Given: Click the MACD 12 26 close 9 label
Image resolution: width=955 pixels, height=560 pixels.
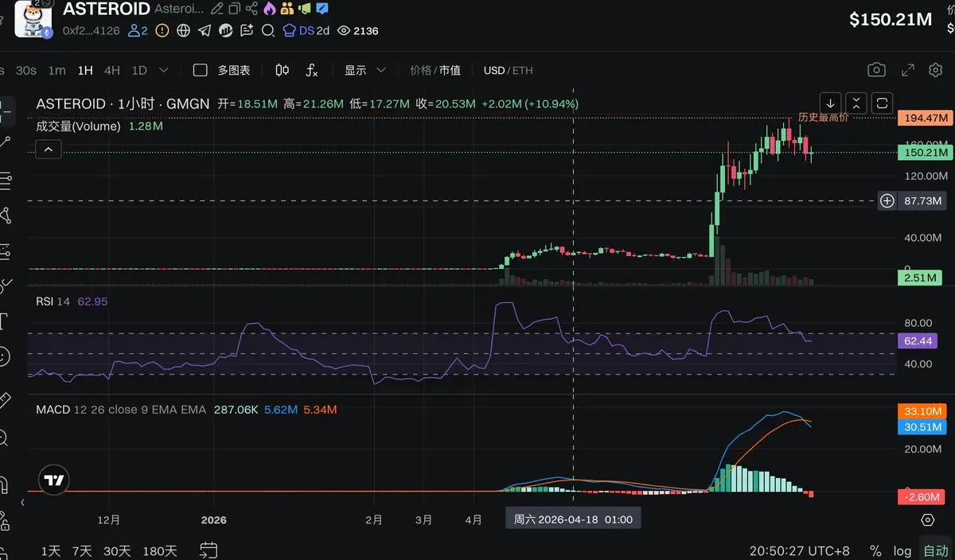Looking at the screenshot, I should (x=121, y=410).
